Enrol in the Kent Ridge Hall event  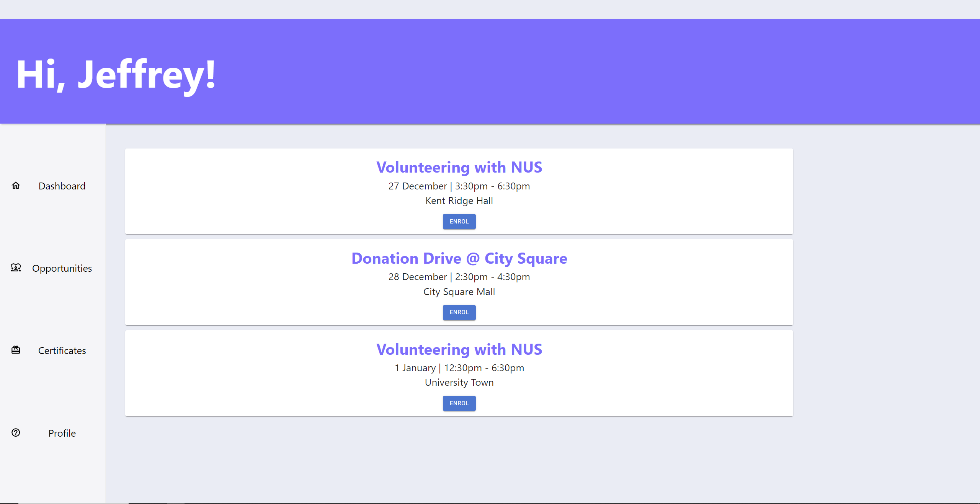[x=459, y=222]
